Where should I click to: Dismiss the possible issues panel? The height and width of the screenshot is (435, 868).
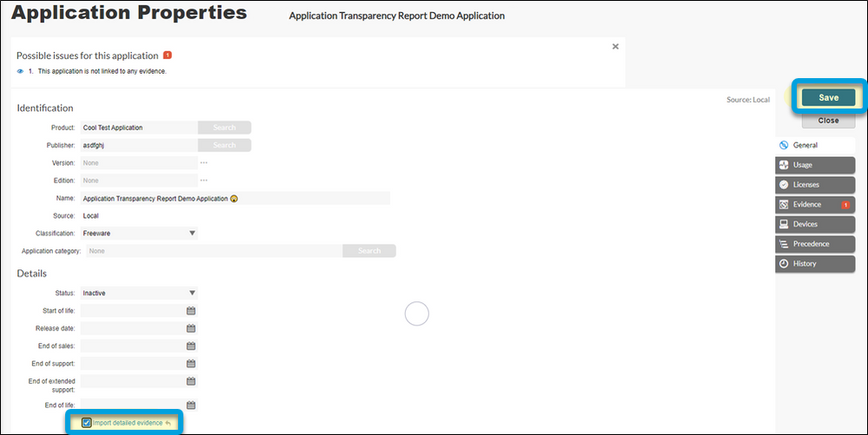click(x=615, y=47)
